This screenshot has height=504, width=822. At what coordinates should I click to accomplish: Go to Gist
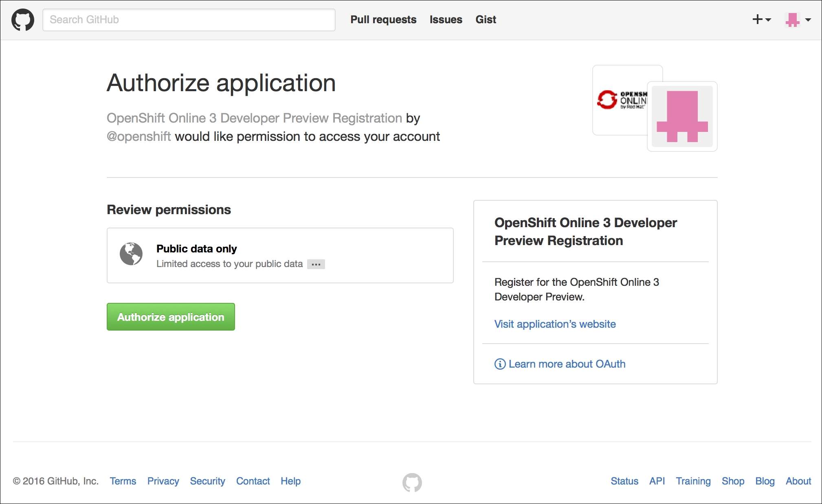tap(486, 20)
